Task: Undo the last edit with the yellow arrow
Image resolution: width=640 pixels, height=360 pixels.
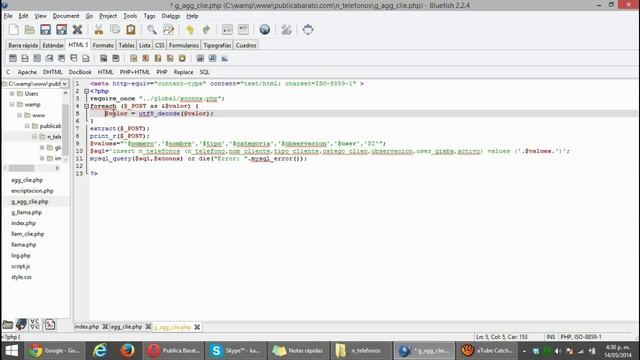Action: tap(190, 30)
